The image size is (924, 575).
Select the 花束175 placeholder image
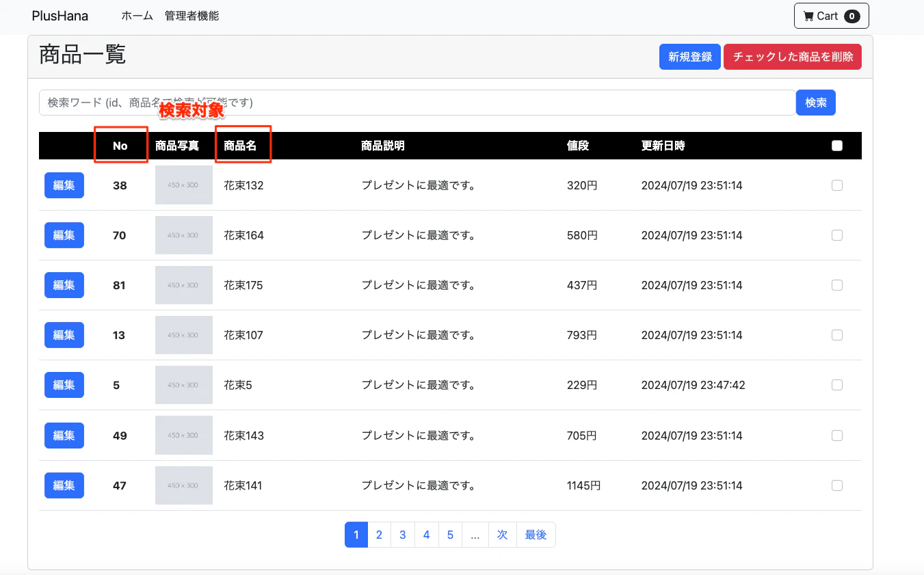pos(184,285)
